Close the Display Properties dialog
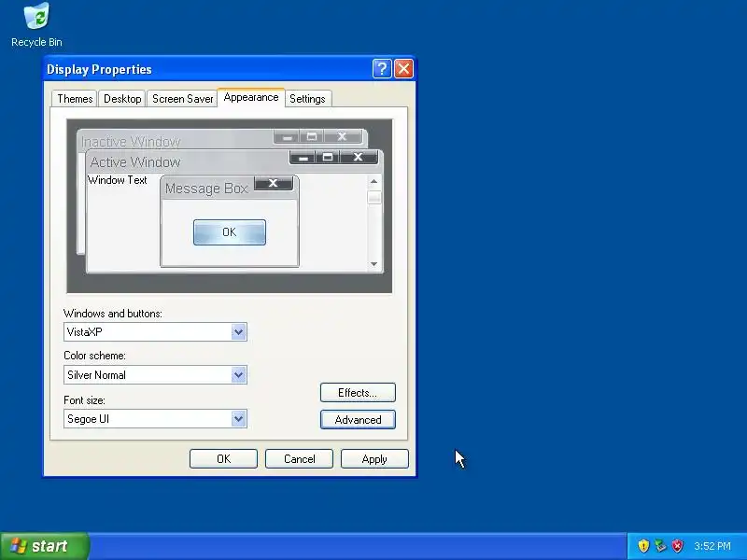The image size is (747, 560). click(x=403, y=69)
